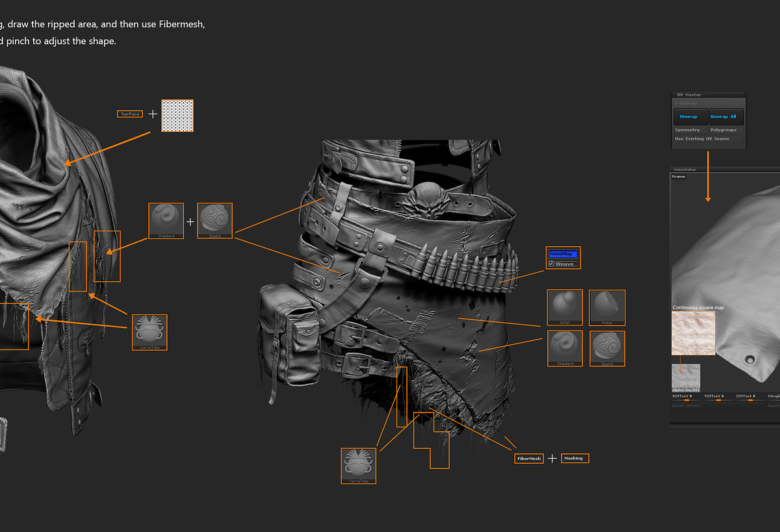
Task: Toggle the Weave checkbox
Action: 551,264
